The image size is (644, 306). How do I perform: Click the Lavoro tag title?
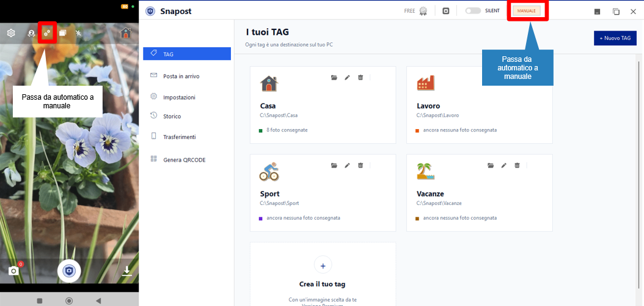click(x=428, y=106)
